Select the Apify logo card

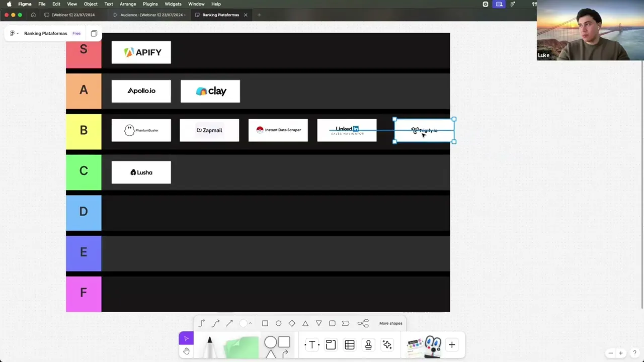(141, 52)
